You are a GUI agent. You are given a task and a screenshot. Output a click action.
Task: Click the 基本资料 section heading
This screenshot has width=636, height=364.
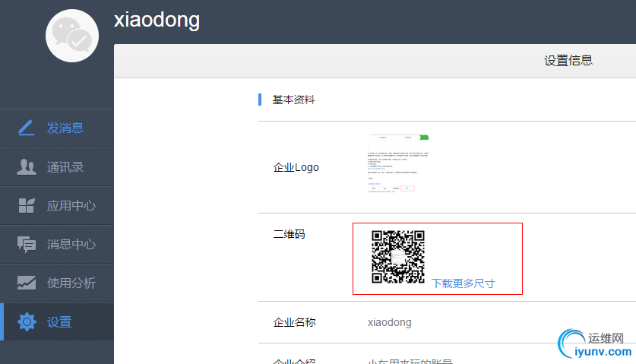[x=293, y=100]
